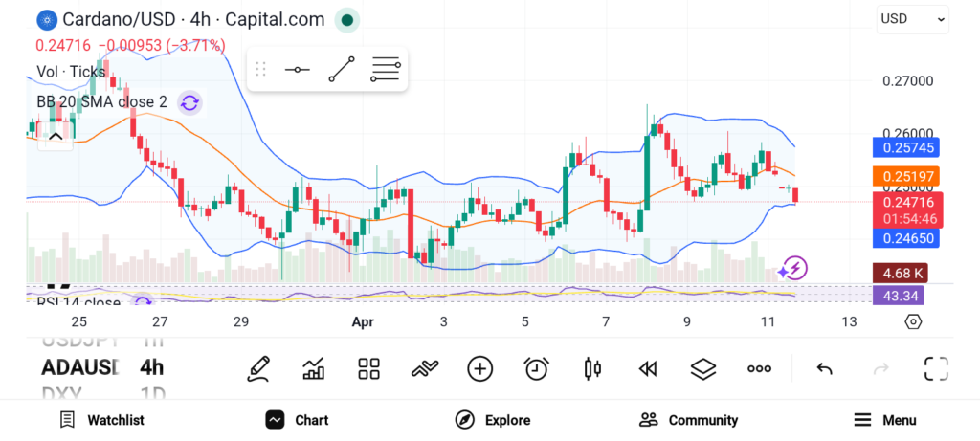Toggle the purple lightning quick-action icon
The height and width of the screenshot is (441, 980).
click(793, 268)
